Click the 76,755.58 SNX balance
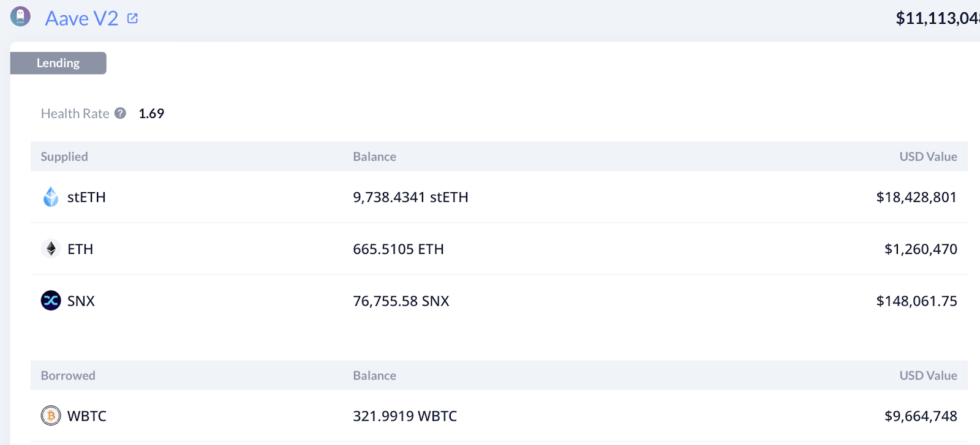This screenshot has width=980, height=445. point(401,301)
